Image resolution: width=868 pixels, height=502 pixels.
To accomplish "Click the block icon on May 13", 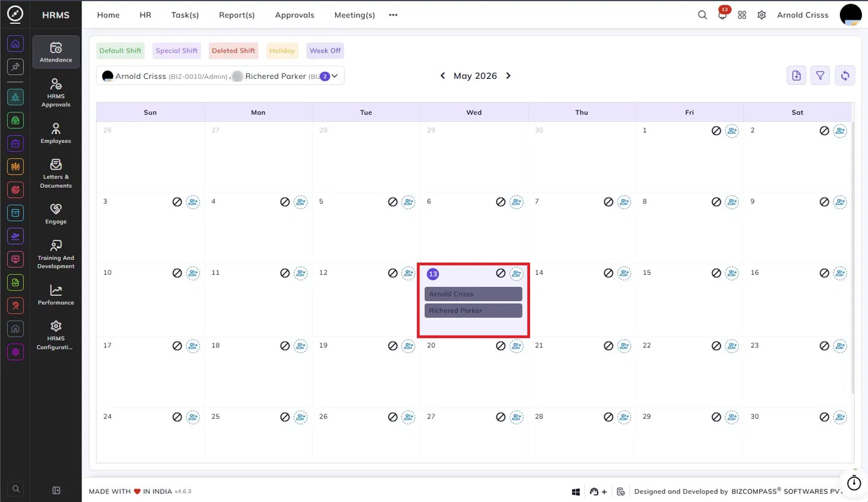I will click(x=501, y=273).
